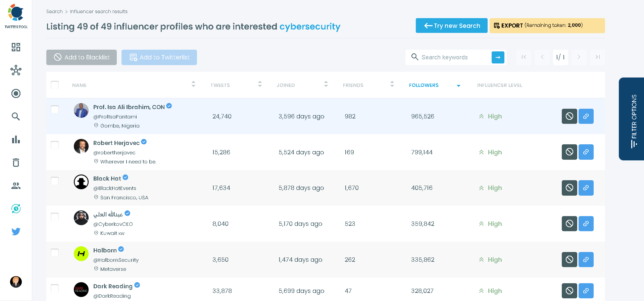
Task: Click Add to Twitterlist button
Action: [159, 57]
